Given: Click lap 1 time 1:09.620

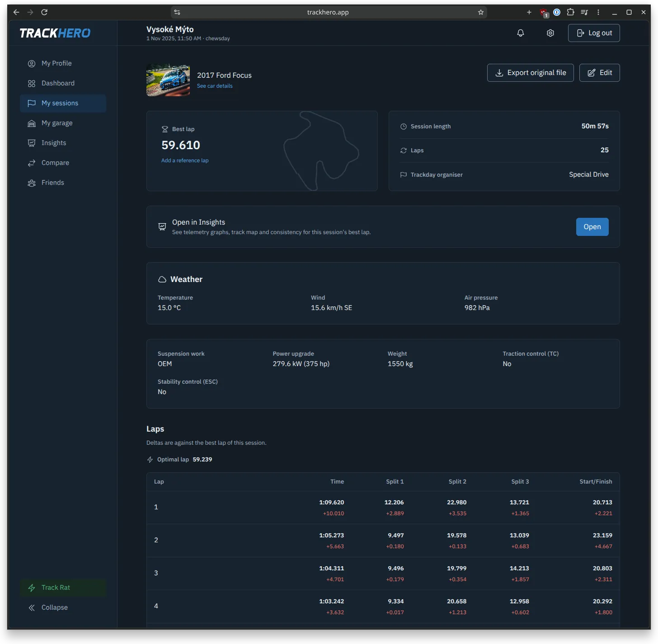Looking at the screenshot, I should coord(332,503).
